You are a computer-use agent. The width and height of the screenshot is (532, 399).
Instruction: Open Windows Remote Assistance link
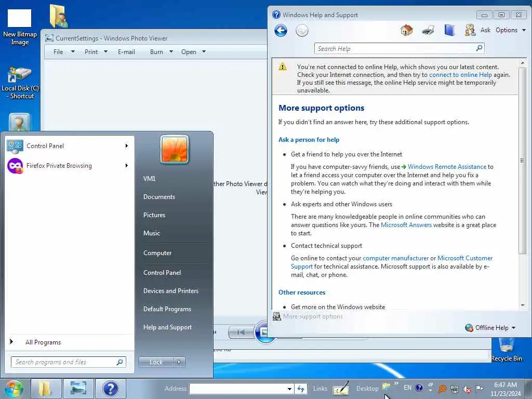[447, 167]
